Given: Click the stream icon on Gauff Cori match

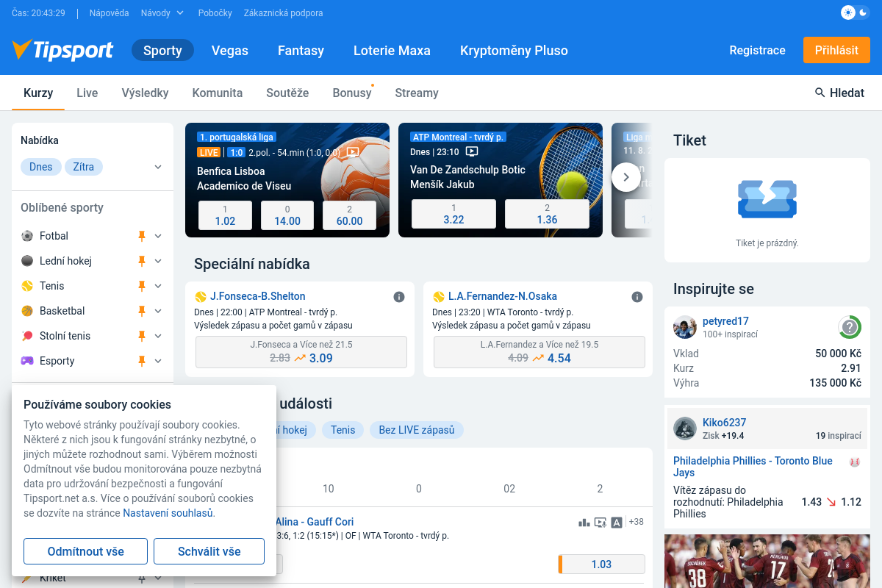Looking at the screenshot, I should [x=600, y=523].
